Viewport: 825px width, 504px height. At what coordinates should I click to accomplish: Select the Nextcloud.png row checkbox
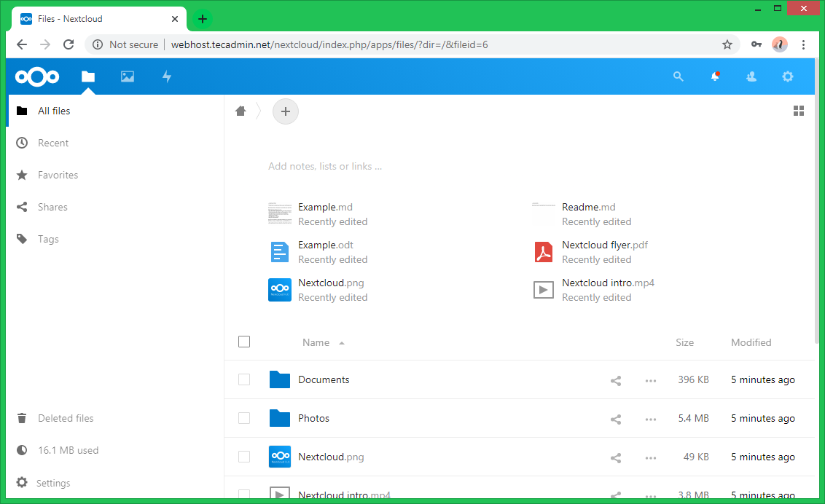244,456
